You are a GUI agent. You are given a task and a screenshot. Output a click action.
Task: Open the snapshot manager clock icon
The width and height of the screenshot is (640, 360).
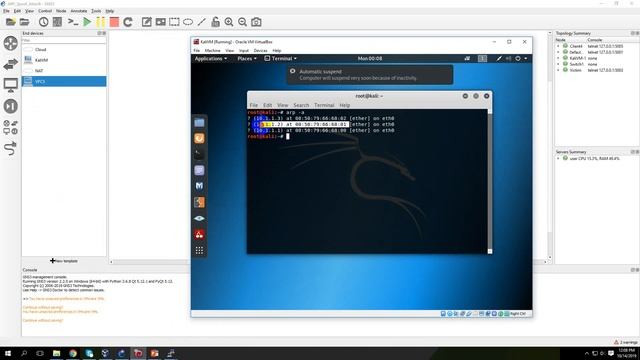pyautogui.click(x=43, y=22)
